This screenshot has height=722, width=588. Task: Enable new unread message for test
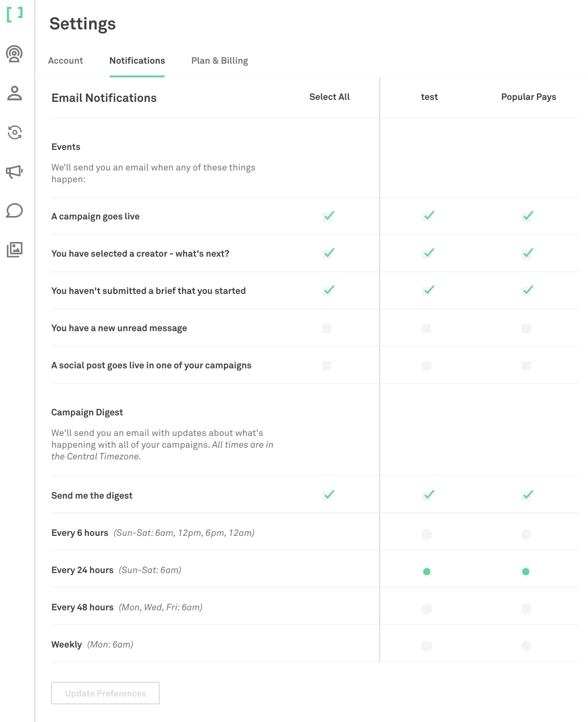[x=427, y=328]
